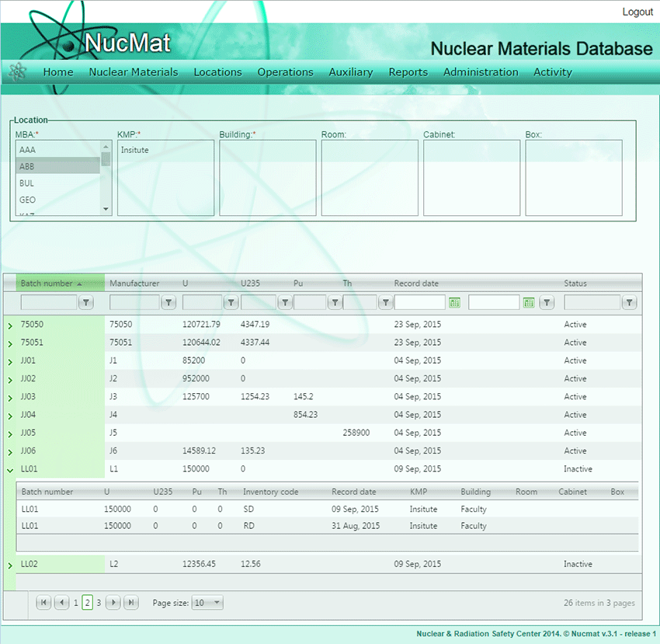
Task: Open the Page size dropdown
Action: (207, 602)
